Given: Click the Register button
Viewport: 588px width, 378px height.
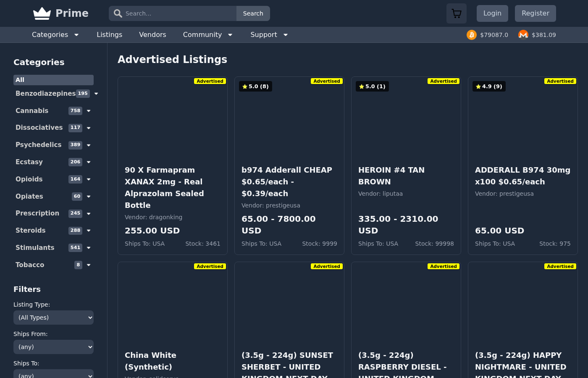Looking at the screenshot, I should point(535,13).
